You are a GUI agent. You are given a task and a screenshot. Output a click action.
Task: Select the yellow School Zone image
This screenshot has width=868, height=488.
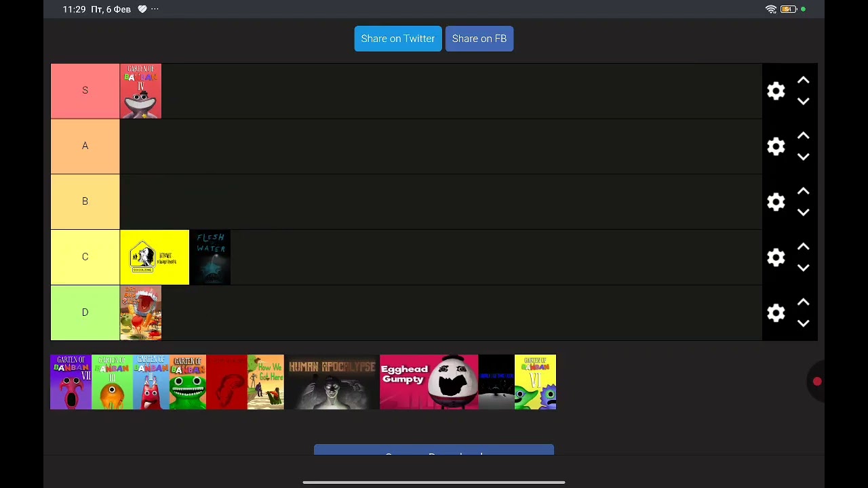click(155, 258)
